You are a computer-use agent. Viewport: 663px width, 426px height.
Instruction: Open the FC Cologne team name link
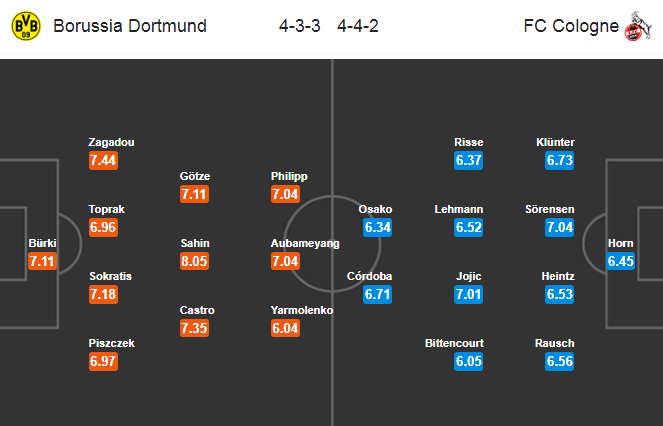[x=571, y=26]
